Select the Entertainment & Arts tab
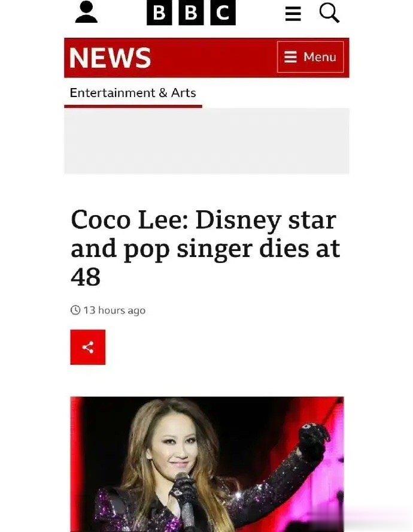Viewport: 413px width, 532px height. click(133, 93)
